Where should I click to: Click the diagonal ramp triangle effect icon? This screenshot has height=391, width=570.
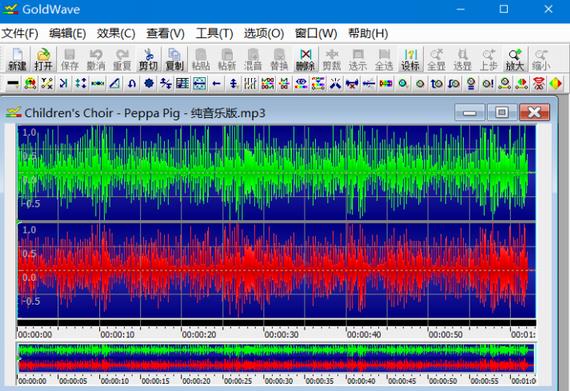click(x=115, y=84)
